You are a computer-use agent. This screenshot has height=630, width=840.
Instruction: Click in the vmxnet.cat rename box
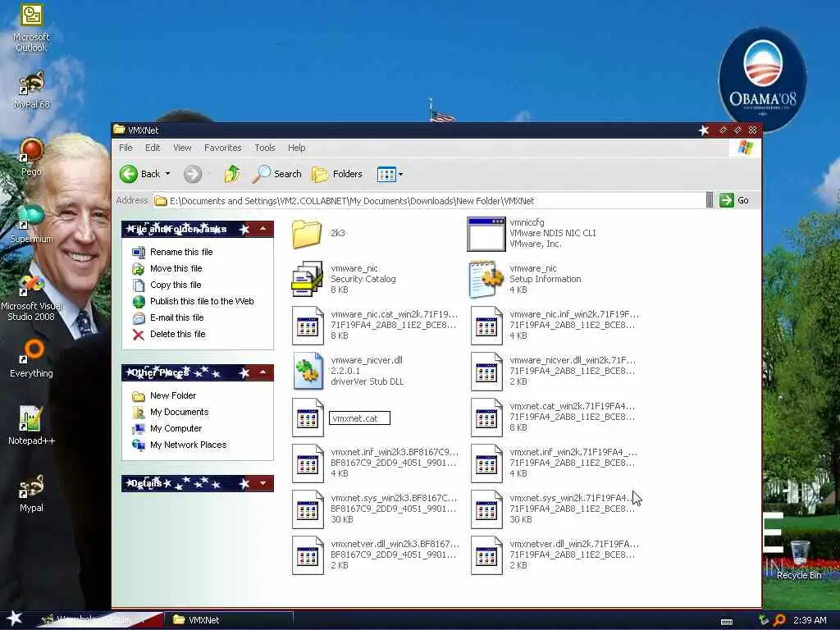(359, 418)
